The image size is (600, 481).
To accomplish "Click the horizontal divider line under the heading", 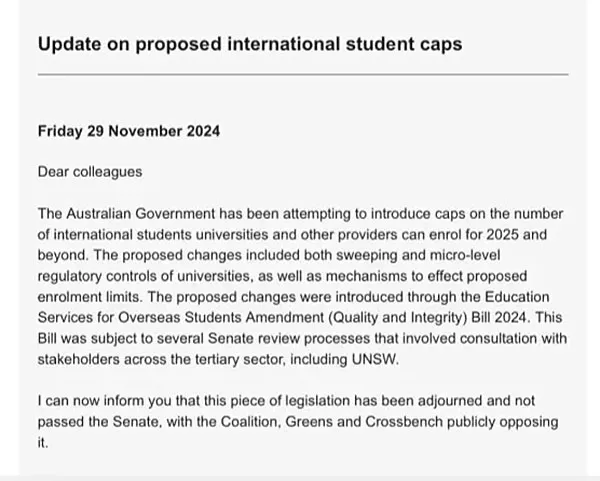I will tap(302, 75).
